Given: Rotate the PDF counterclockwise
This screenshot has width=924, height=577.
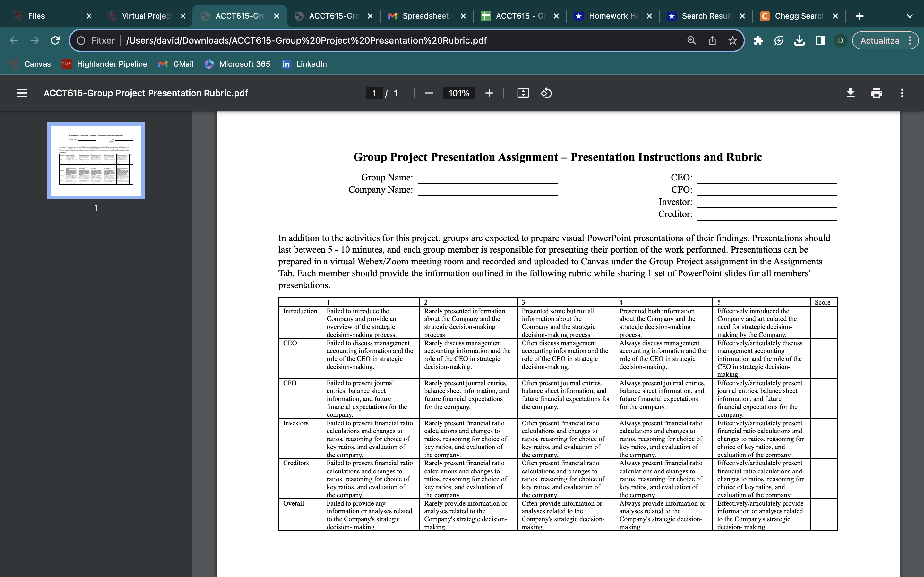Looking at the screenshot, I should click(x=546, y=93).
